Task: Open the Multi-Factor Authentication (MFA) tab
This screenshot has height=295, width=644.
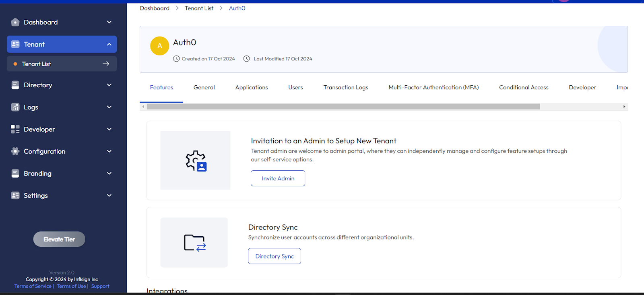Action: point(433,87)
